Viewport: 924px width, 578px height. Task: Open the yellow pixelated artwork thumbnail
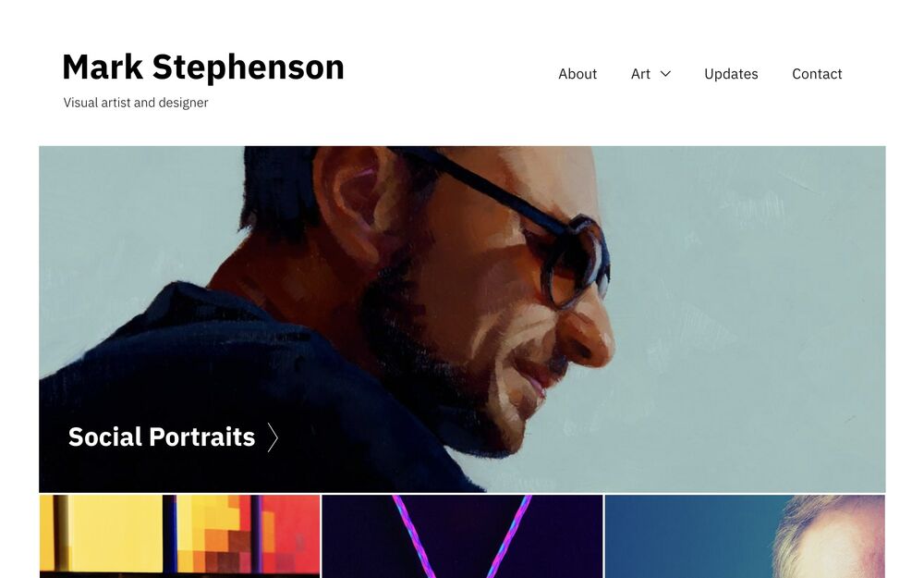coord(180,536)
